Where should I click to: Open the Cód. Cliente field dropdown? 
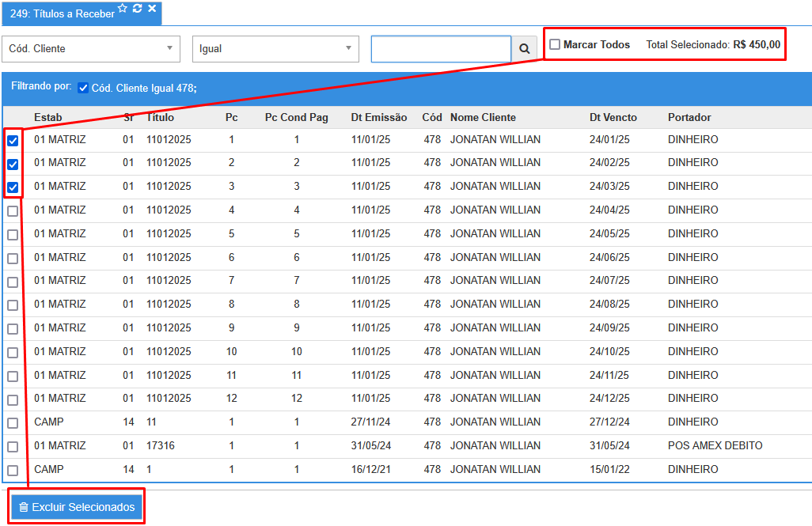point(91,49)
